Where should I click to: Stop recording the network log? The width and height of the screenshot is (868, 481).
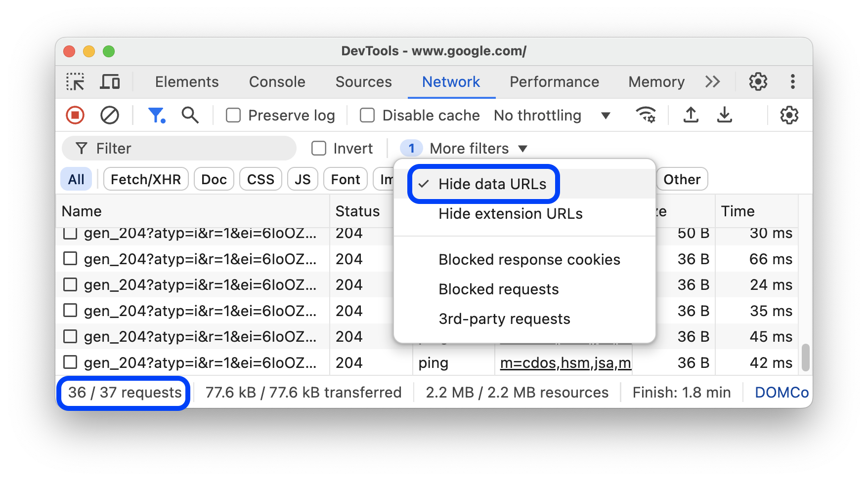pyautogui.click(x=75, y=115)
